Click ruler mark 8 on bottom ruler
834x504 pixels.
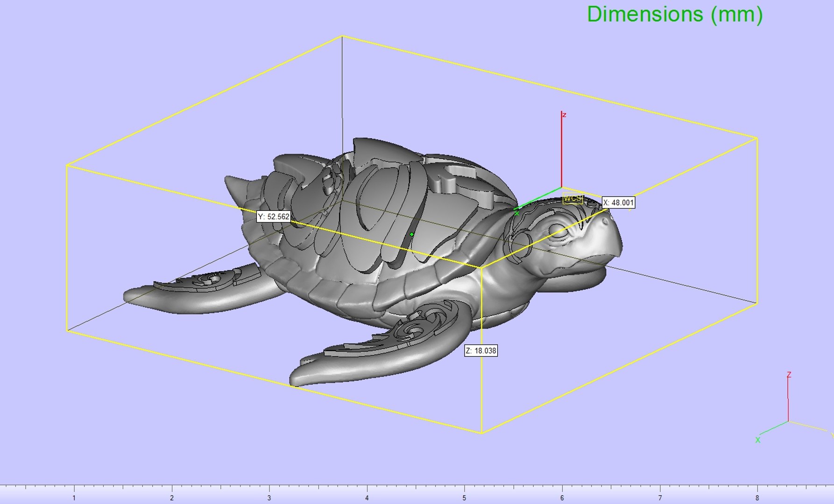pos(757,498)
